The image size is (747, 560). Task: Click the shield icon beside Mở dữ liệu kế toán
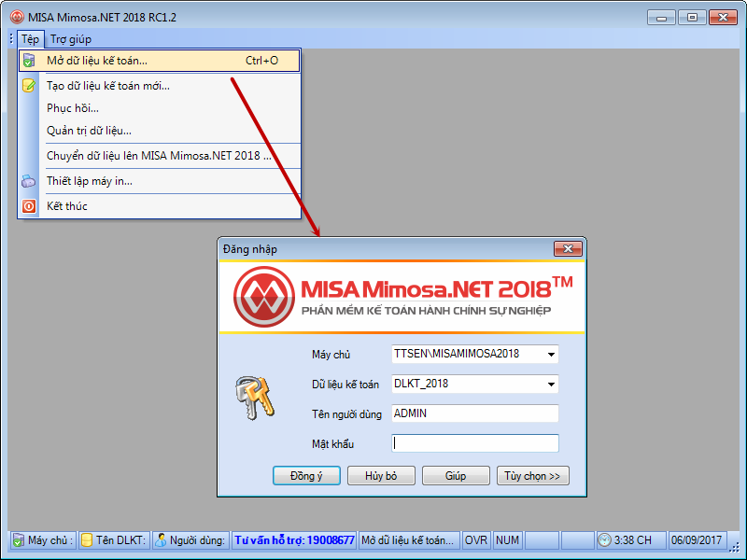coord(29,61)
